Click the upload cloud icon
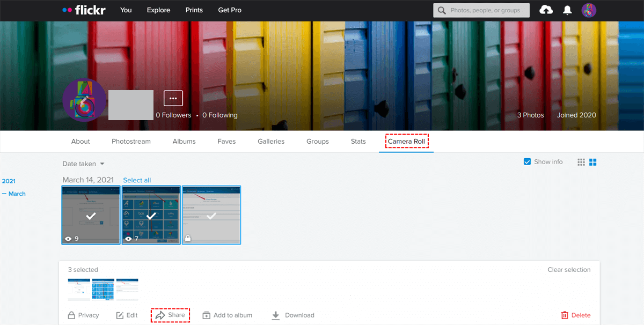This screenshot has height=325, width=644. (546, 10)
